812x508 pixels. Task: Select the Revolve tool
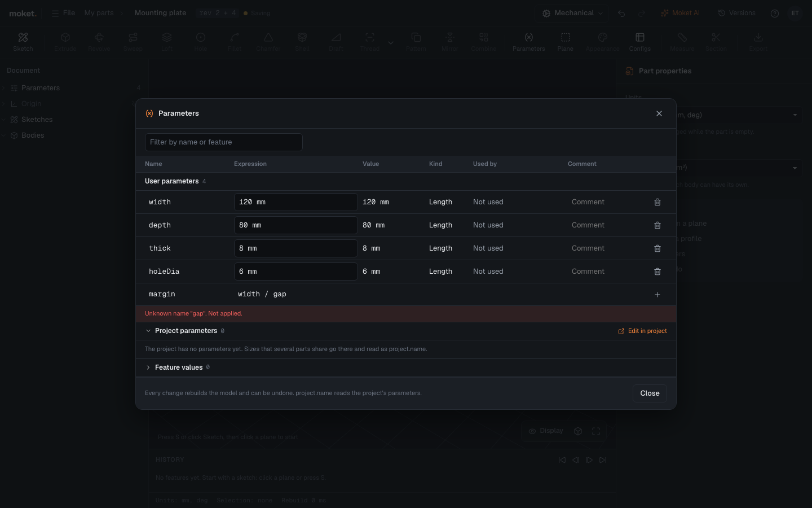[99, 42]
